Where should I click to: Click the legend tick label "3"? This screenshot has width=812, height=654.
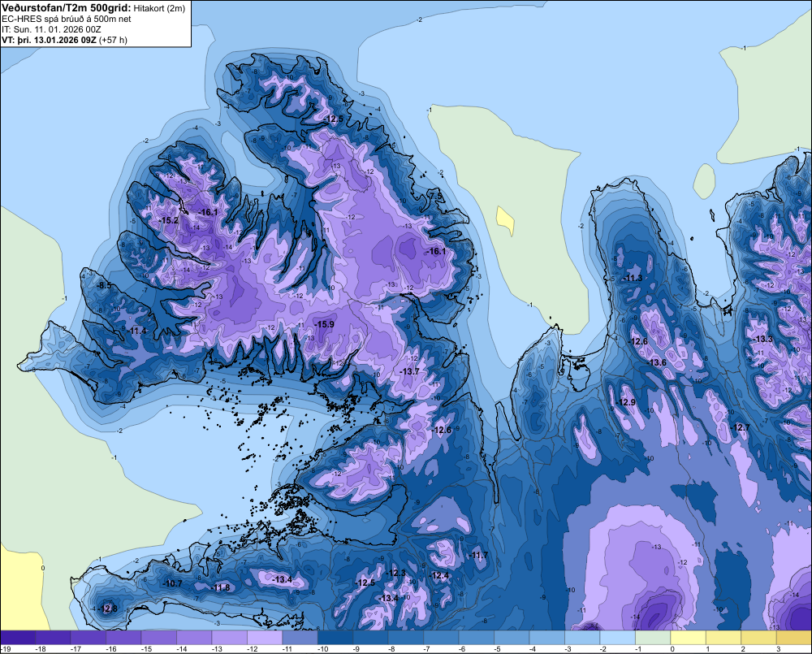[778, 649]
